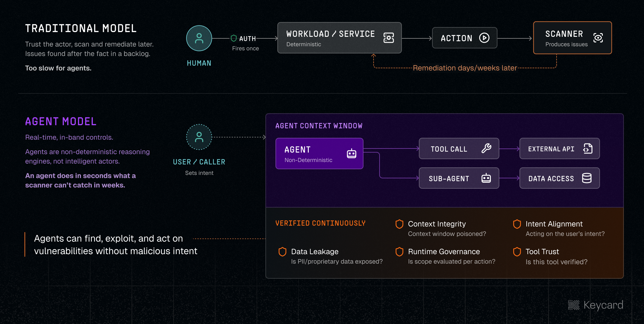This screenshot has width=644, height=324.
Task: Click the USER / CALLER label
Action: pos(199,162)
